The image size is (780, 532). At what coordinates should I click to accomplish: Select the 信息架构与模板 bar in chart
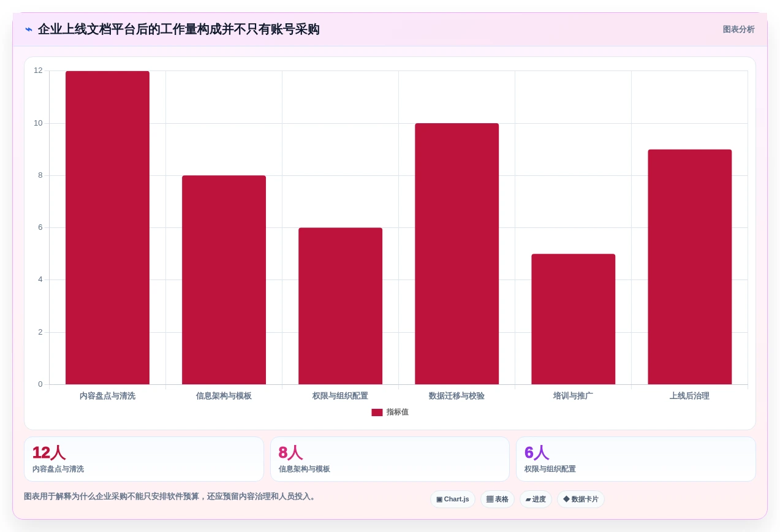224,280
